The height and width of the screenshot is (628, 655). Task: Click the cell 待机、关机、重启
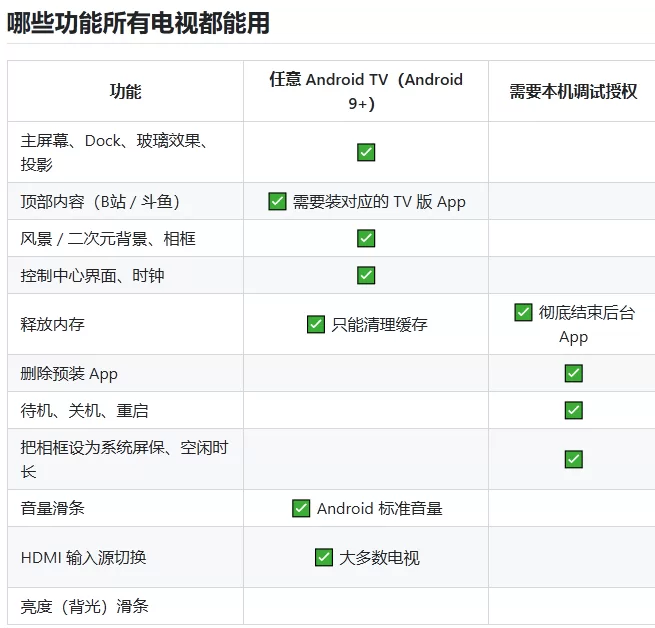pos(125,410)
